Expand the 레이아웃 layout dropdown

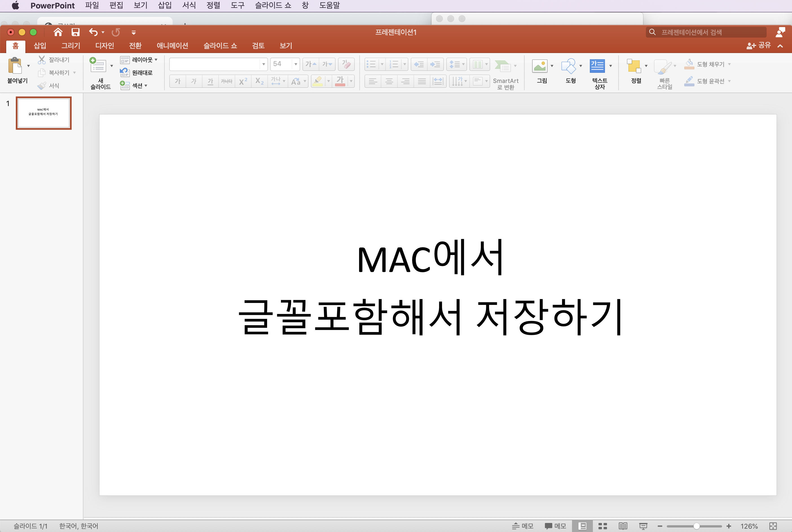tap(156, 60)
